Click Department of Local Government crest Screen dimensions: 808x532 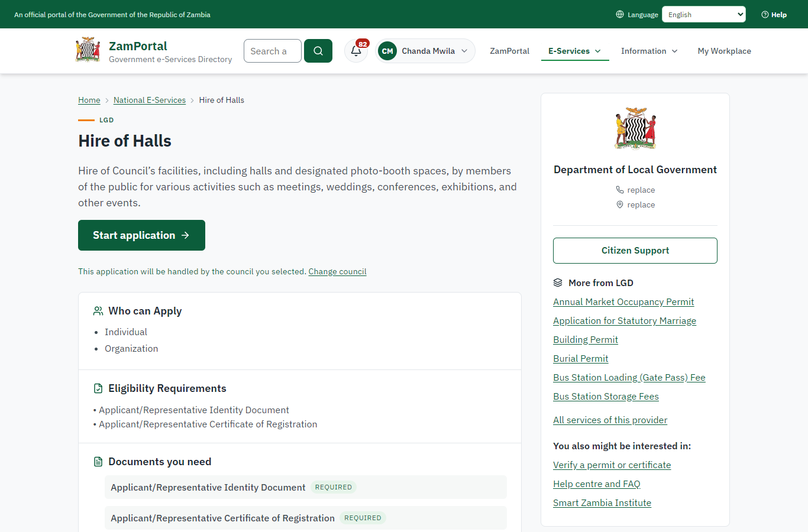[x=635, y=128]
